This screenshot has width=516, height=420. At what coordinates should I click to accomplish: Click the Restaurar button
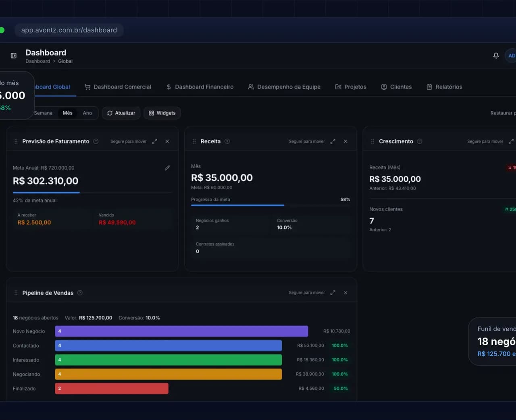(503, 113)
